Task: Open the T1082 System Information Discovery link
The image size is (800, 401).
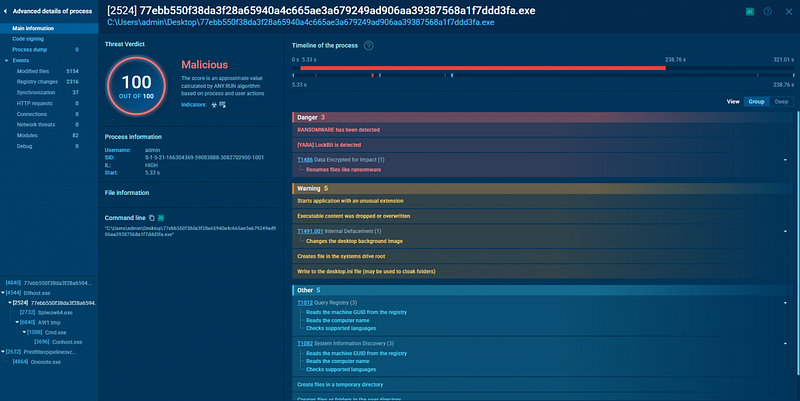Action: 305,343
